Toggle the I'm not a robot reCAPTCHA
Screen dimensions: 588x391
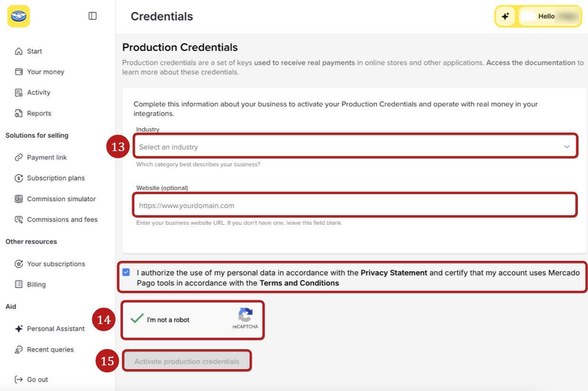(x=137, y=319)
